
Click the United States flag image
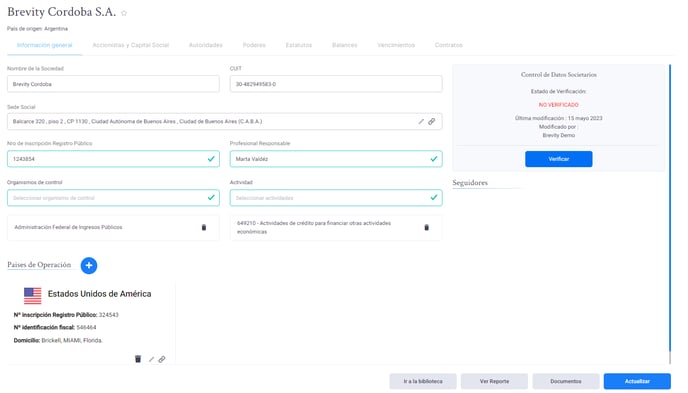click(32, 296)
